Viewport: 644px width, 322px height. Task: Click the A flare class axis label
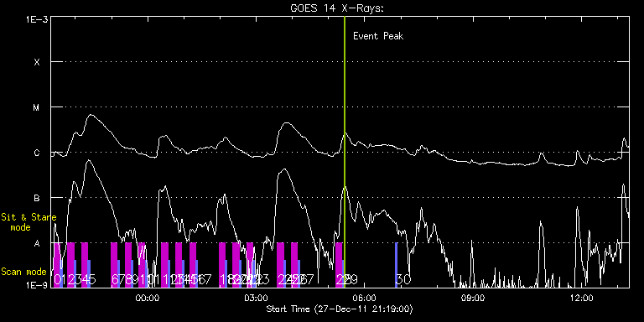(37, 243)
